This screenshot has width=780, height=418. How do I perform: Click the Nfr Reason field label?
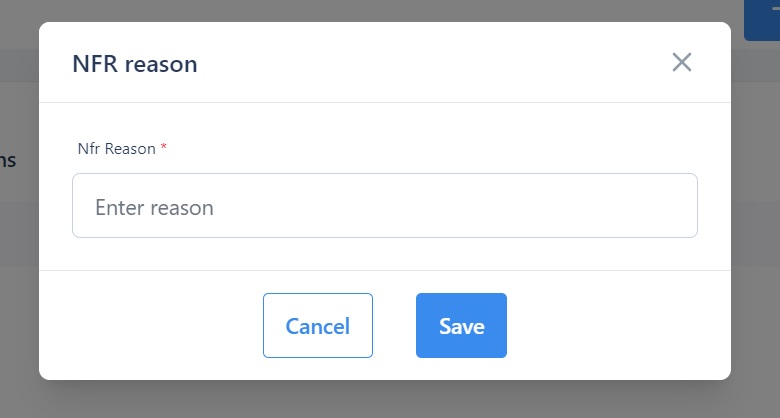tap(116, 149)
